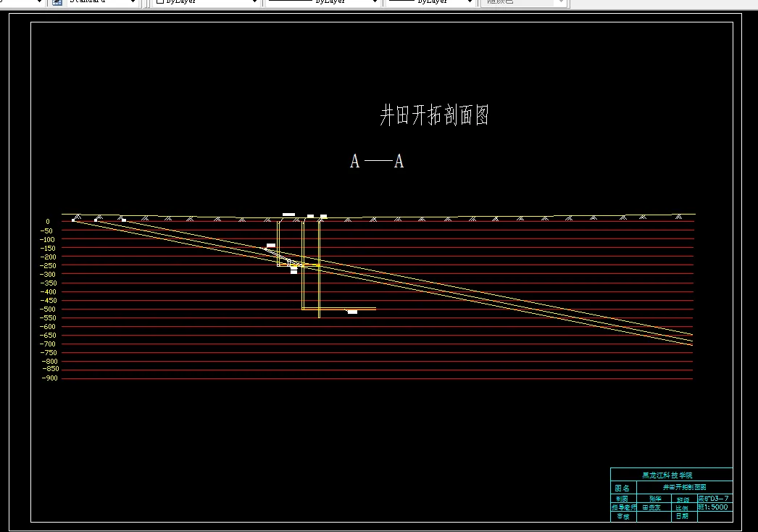The height and width of the screenshot is (532, 758).
Task: Open the Standard text style dropdown
Action: pyautogui.click(x=133, y=2)
